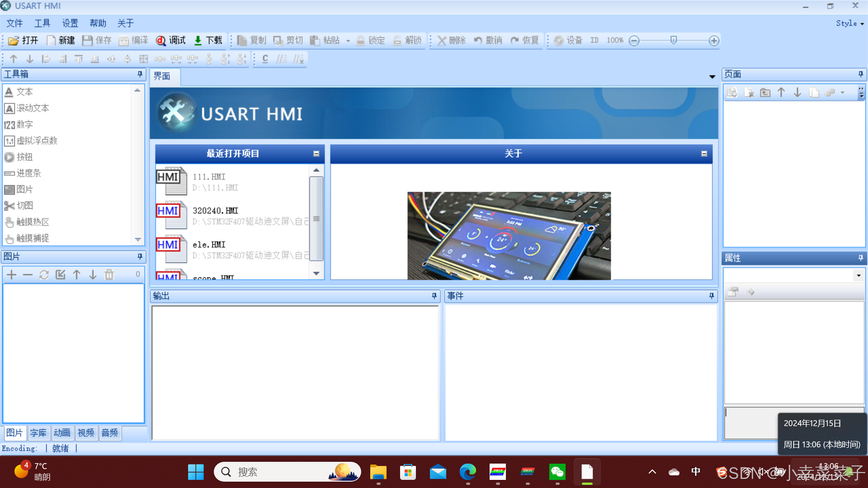Viewport: 868px width, 488px height.
Task: Click the zoom in plus icon
Action: [x=714, y=41]
